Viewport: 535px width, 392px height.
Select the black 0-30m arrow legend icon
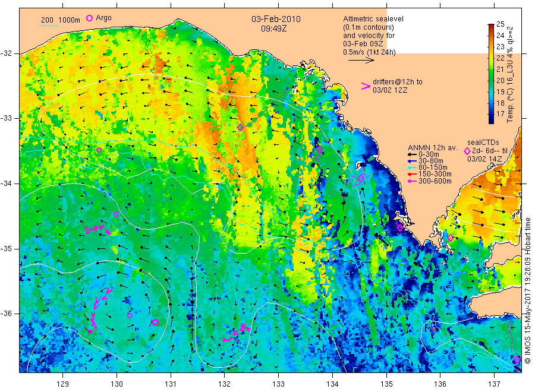[412, 154]
